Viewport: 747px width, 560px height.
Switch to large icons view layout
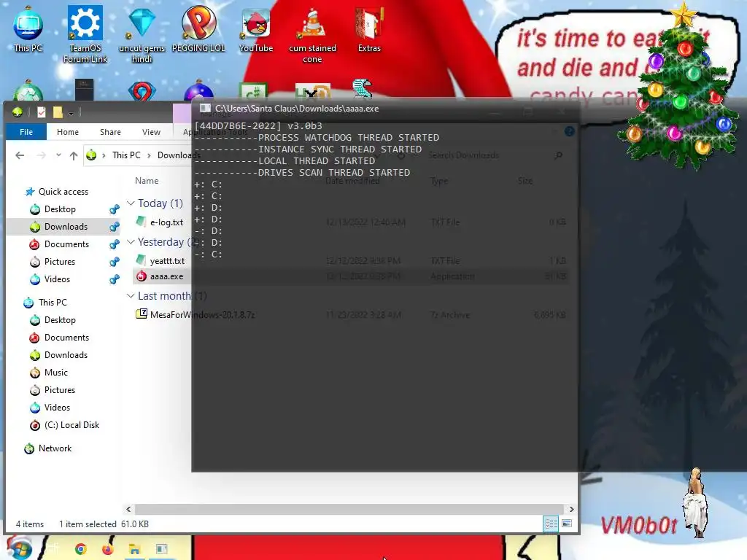coord(567,524)
